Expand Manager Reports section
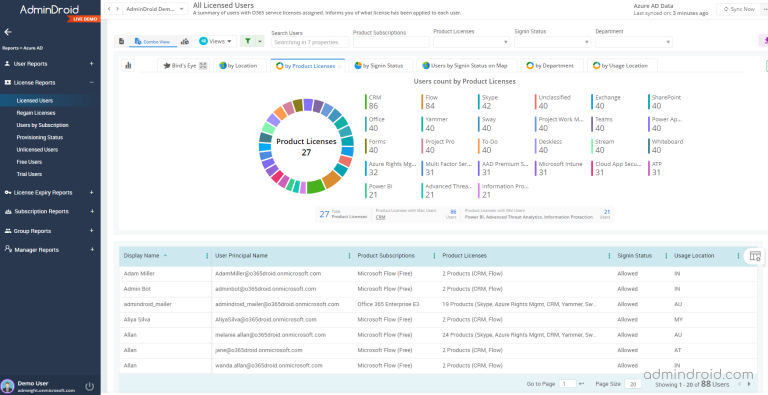 click(92, 249)
